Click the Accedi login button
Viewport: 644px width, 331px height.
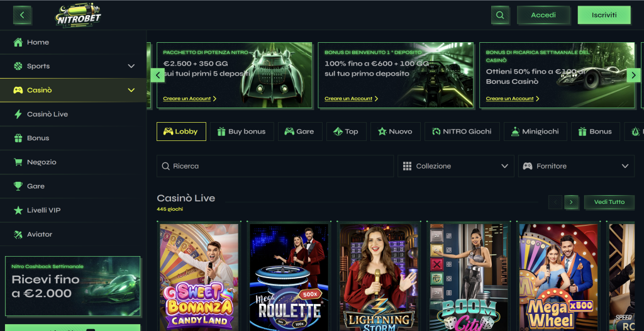543,15
